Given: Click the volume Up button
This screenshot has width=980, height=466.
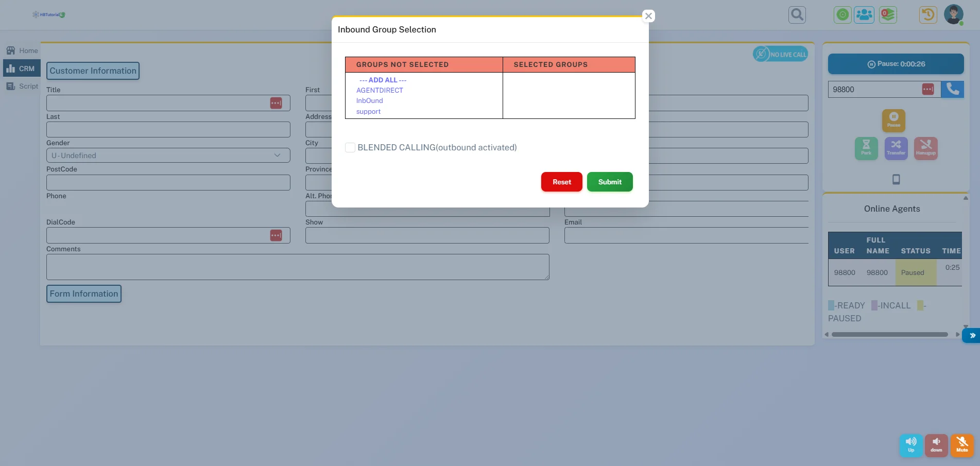Looking at the screenshot, I should tap(911, 445).
